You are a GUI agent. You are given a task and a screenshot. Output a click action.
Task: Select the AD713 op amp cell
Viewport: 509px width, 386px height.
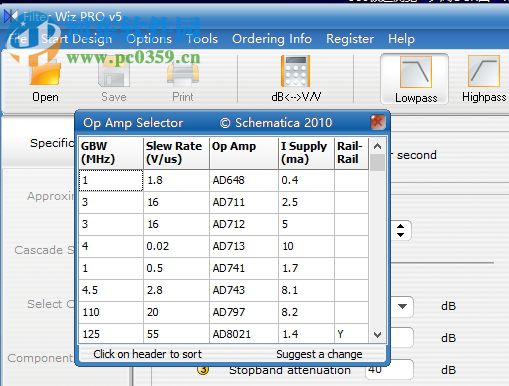pos(244,246)
